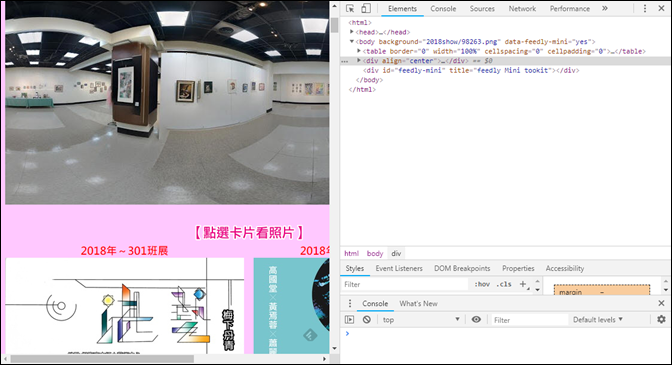Clear the console icon
This screenshot has height=365, width=672.
[366, 320]
